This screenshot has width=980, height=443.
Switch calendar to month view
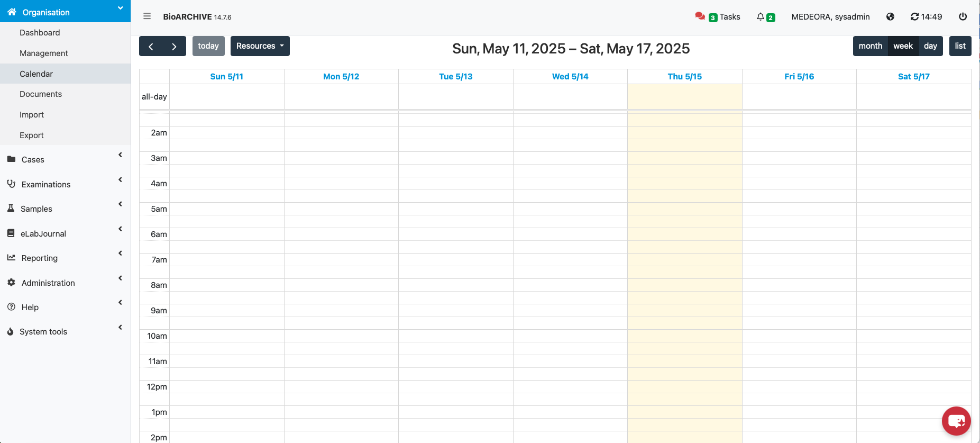(x=870, y=46)
